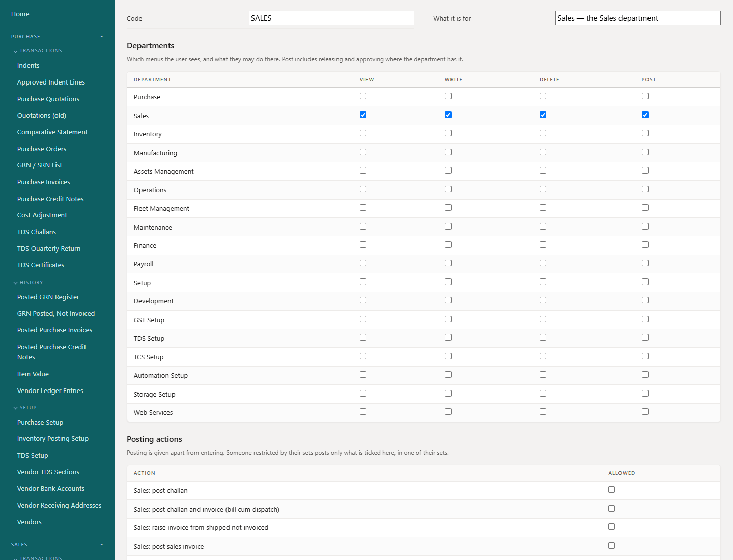Open Posted GRN Register
This screenshot has height=560, width=733.
48,297
